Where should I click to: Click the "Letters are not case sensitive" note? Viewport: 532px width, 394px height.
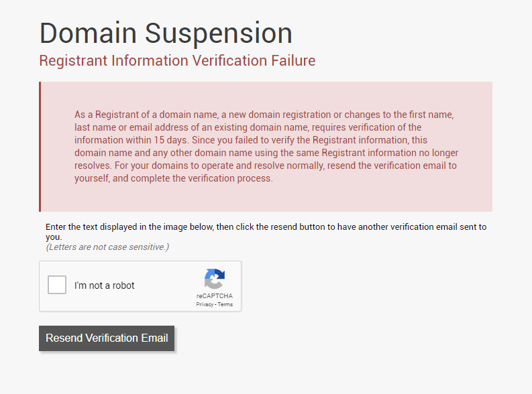click(107, 247)
